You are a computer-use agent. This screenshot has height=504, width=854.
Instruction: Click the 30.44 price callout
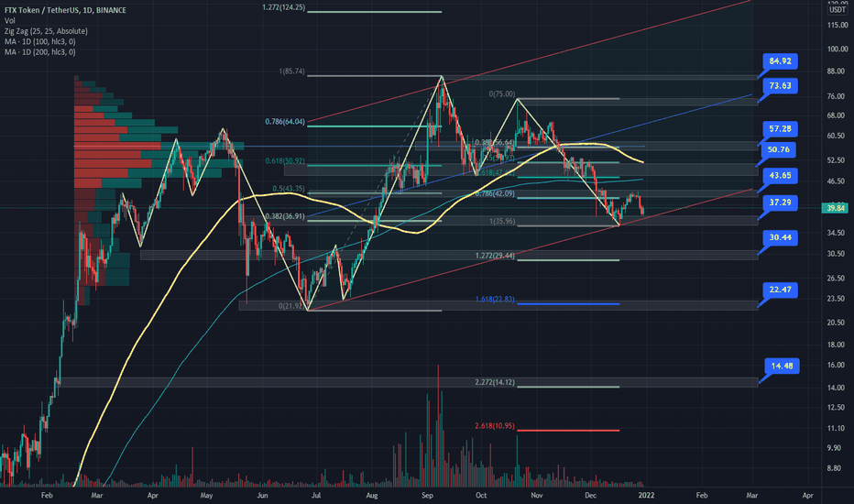(780, 237)
